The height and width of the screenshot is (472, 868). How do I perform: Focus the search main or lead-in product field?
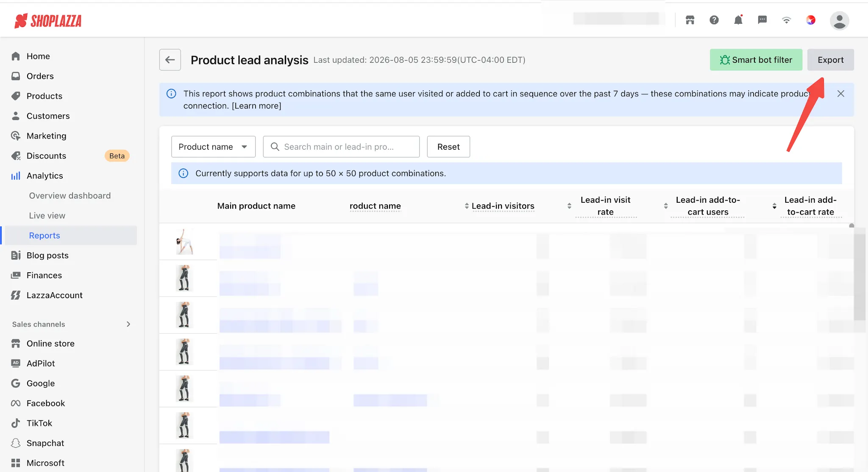click(x=341, y=147)
